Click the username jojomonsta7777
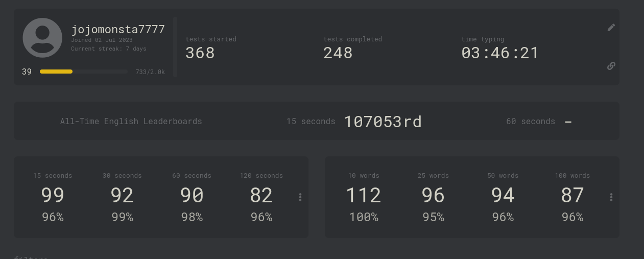This screenshot has height=259, width=644. (x=118, y=29)
